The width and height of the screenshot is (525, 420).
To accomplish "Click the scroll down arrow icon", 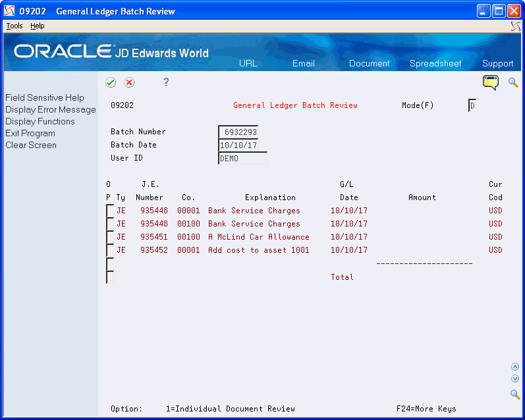I will click(x=515, y=379).
